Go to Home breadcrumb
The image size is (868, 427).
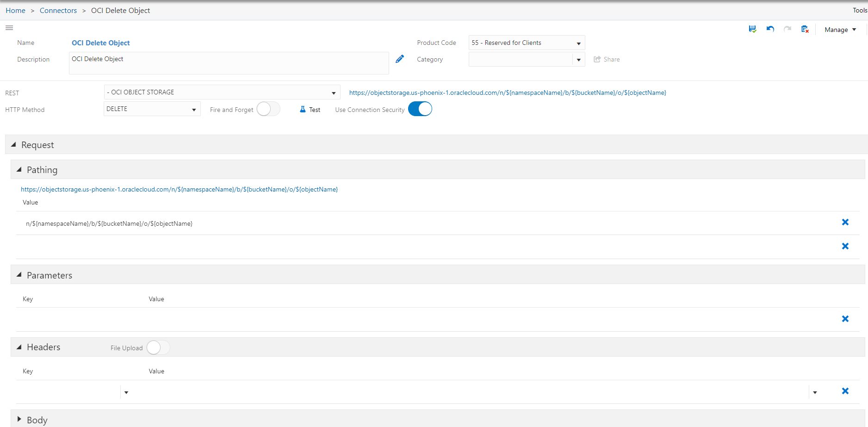click(15, 10)
